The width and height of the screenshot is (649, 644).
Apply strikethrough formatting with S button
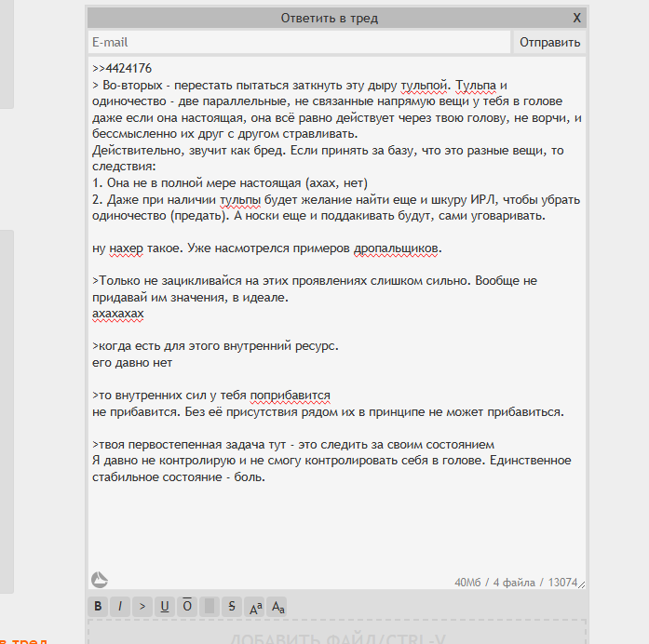pos(232,607)
